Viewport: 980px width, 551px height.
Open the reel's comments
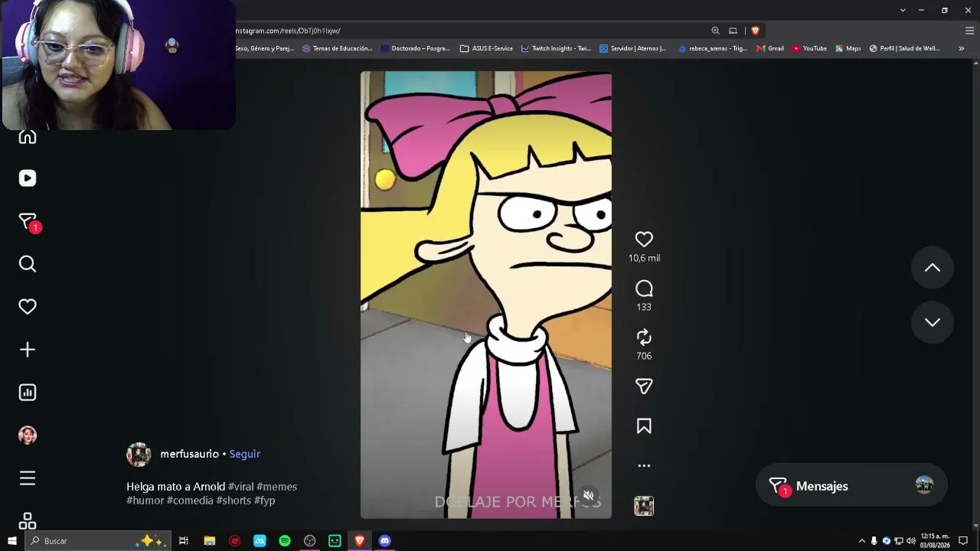644,289
